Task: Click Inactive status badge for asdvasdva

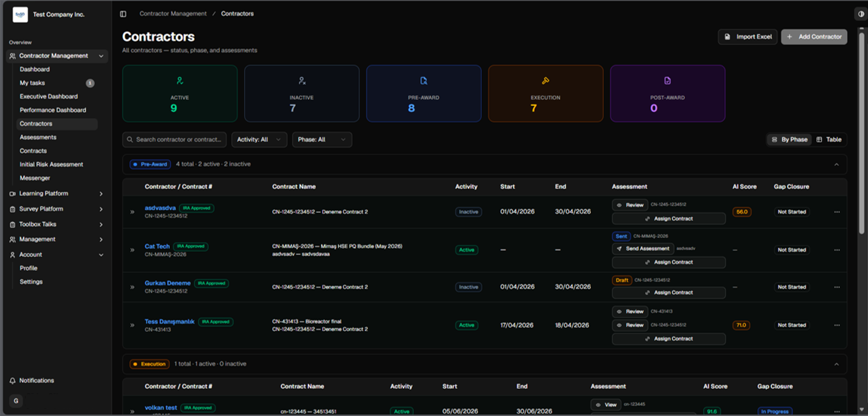Action: 469,212
